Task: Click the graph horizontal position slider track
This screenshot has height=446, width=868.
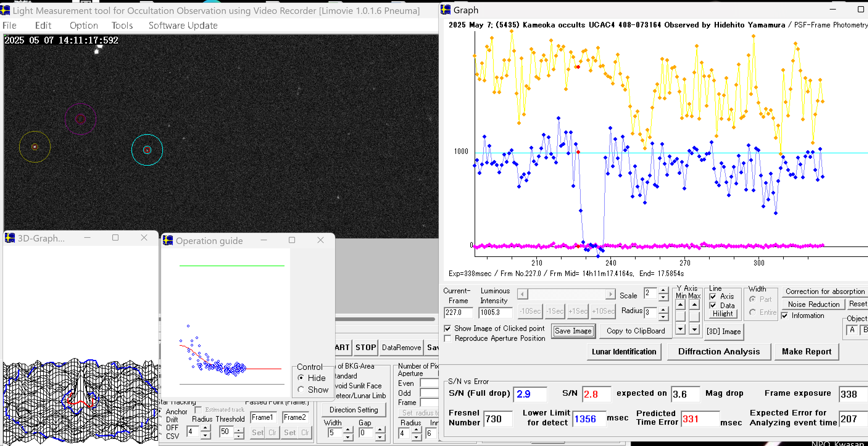Action: (x=566, y=294)
